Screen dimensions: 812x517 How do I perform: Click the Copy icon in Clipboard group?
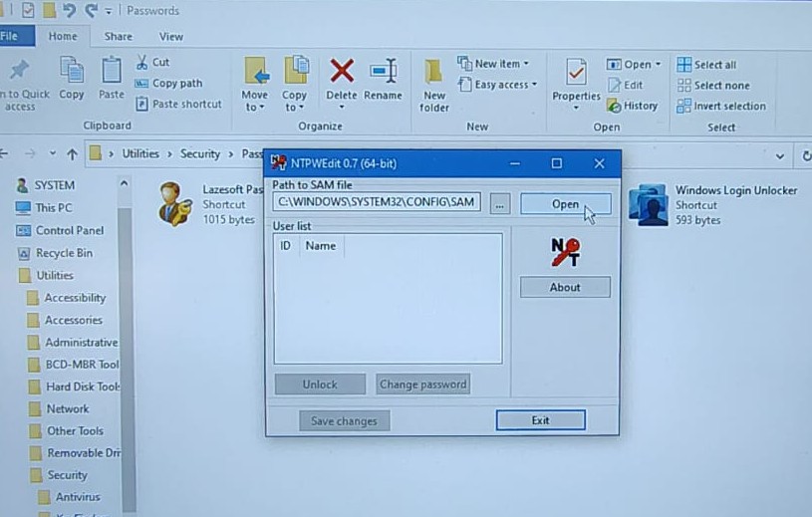point(72,72)
